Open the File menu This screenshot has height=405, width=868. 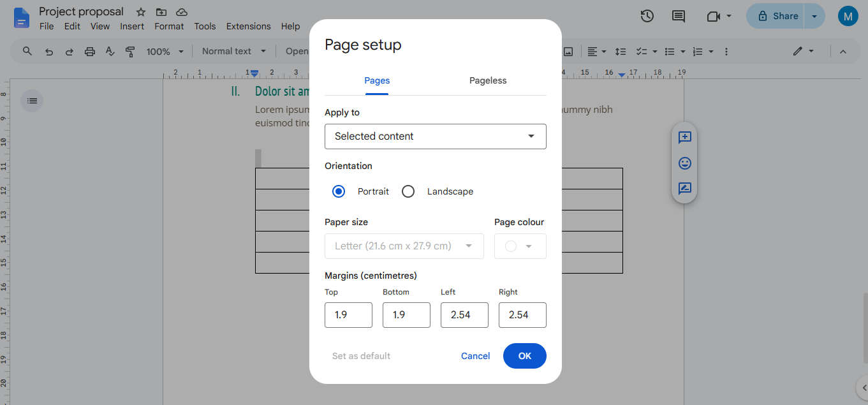47,26
